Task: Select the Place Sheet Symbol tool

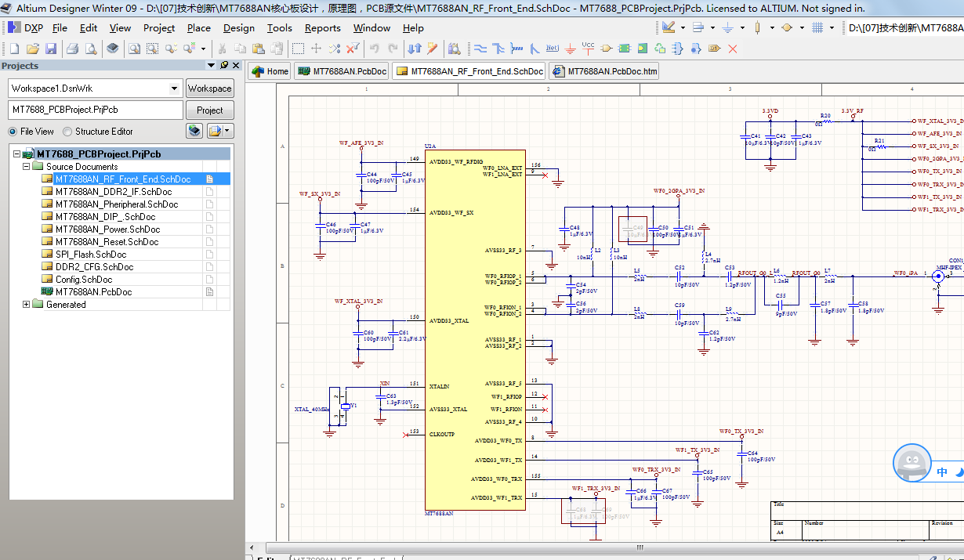Action: [625, 49]
